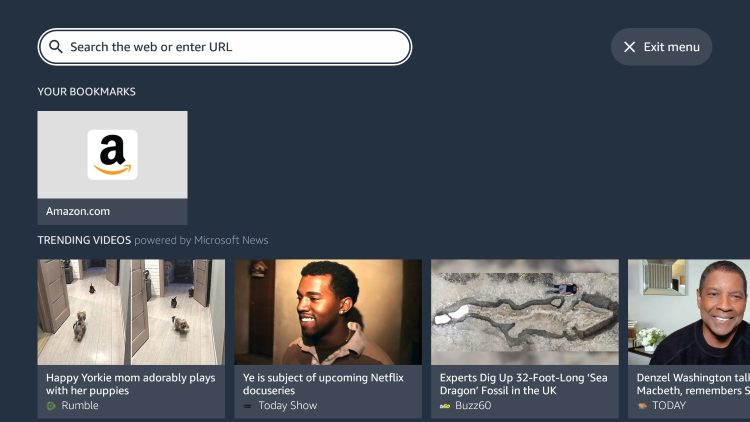Click the TRENDING VIDEOS heading
750x422 pixels.
pyautogui.click(x=84, y=240)
